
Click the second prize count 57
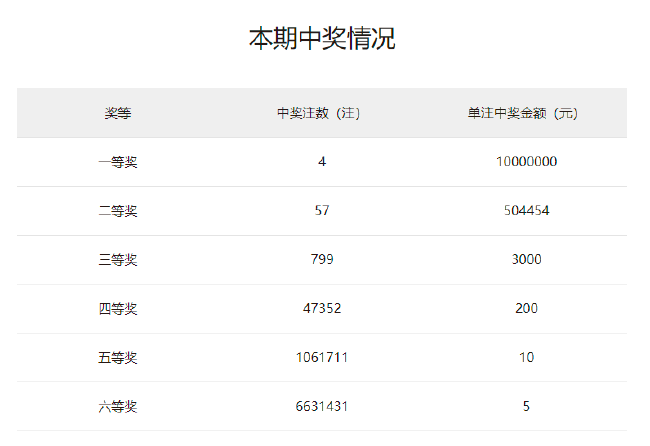coord(322,211)
